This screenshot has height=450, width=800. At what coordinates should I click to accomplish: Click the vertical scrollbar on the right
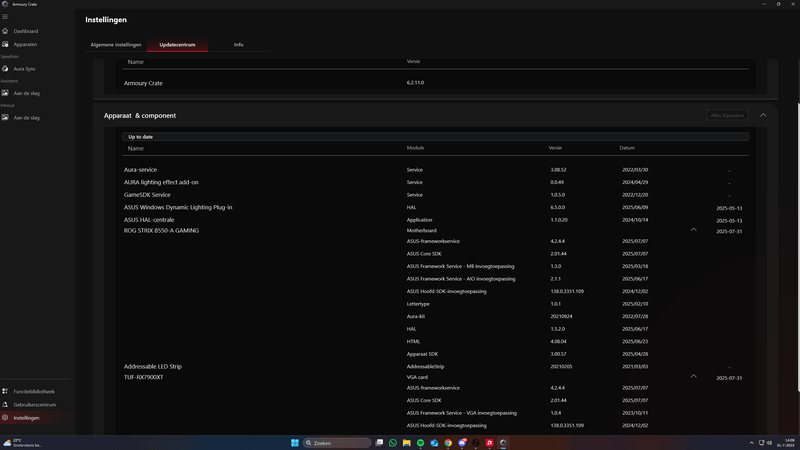798,247
